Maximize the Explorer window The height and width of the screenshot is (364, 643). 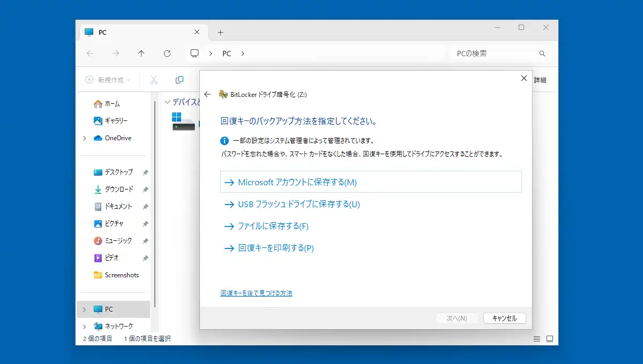(x=521, y=27)
